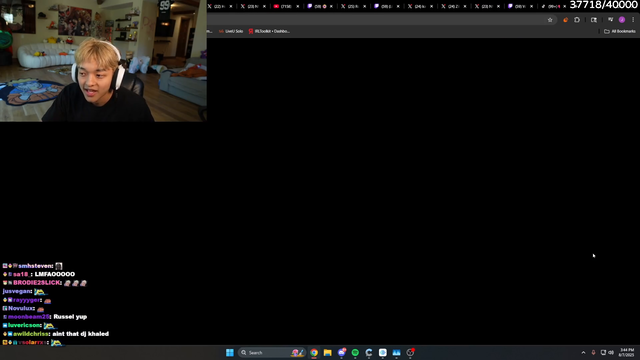640x360 pixels.
Task: Open the Windows Start menu
Action: 230,352
